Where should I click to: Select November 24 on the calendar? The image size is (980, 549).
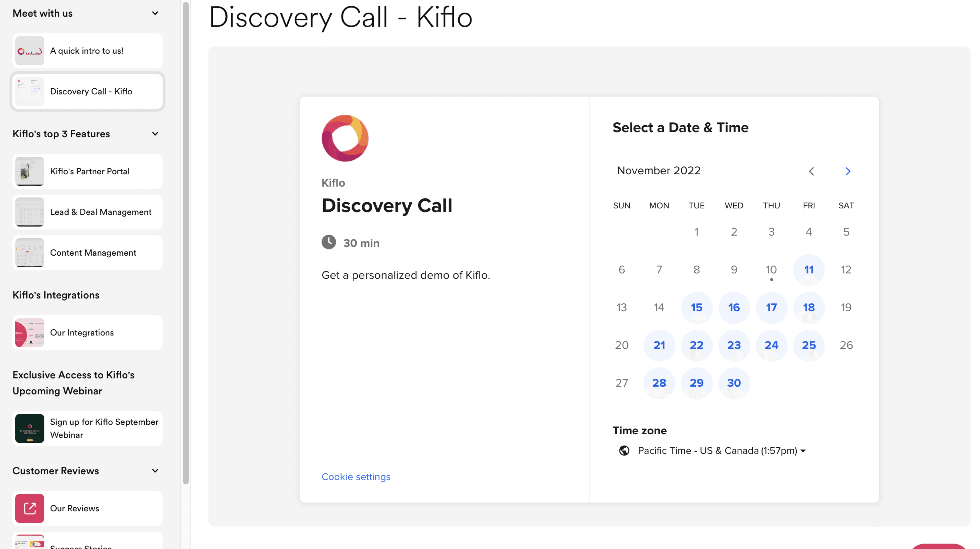(771, 345)
